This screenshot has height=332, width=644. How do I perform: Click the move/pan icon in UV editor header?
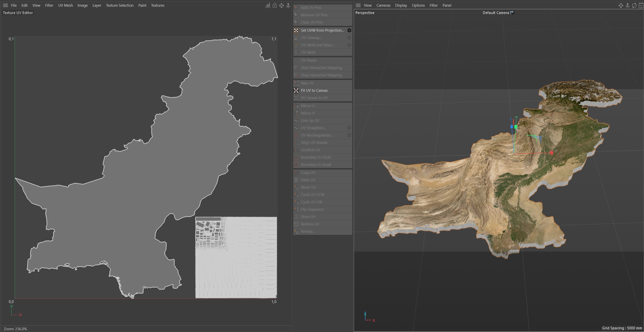(281, 5)
